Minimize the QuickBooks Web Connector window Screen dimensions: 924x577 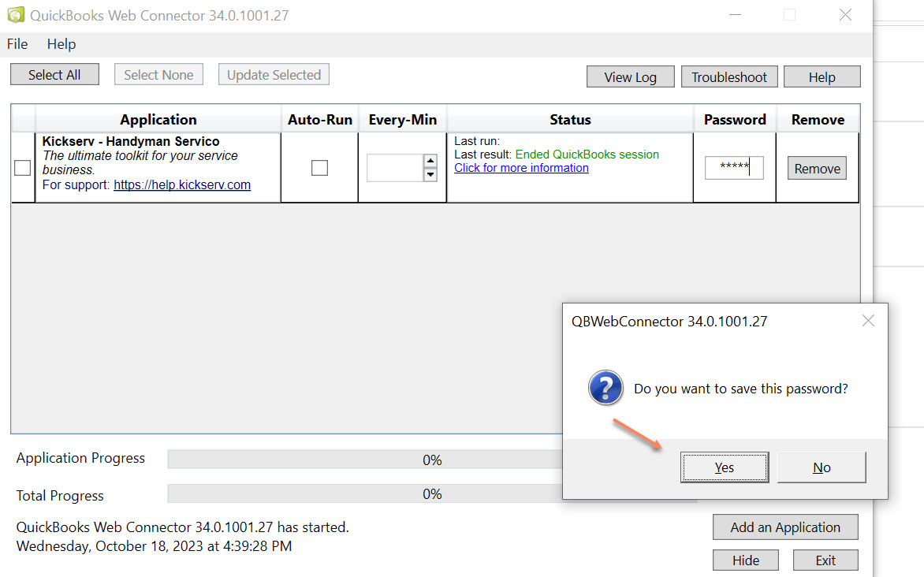[x=735, y=15]
